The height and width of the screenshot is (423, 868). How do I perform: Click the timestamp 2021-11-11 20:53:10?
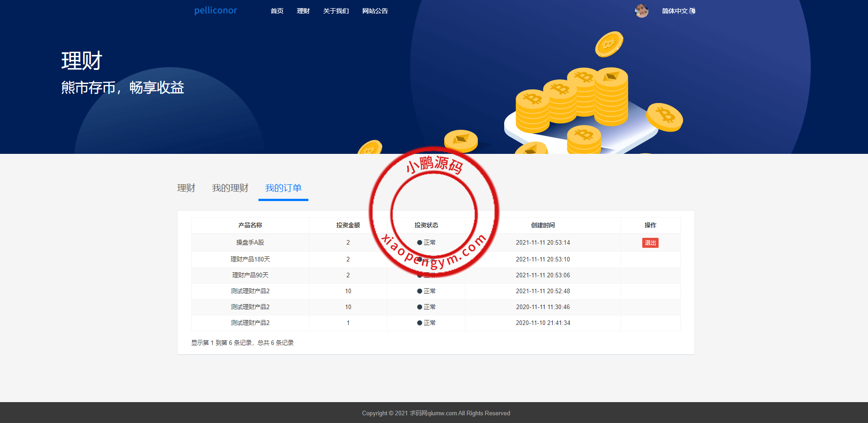click(x=543, y=259)
